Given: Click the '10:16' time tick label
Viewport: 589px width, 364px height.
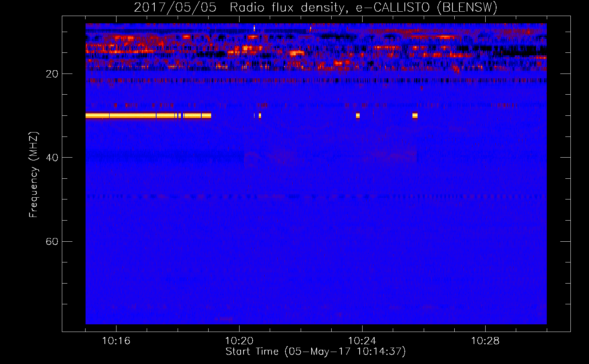Looking at the screenshot, I should tap(116, 341).
